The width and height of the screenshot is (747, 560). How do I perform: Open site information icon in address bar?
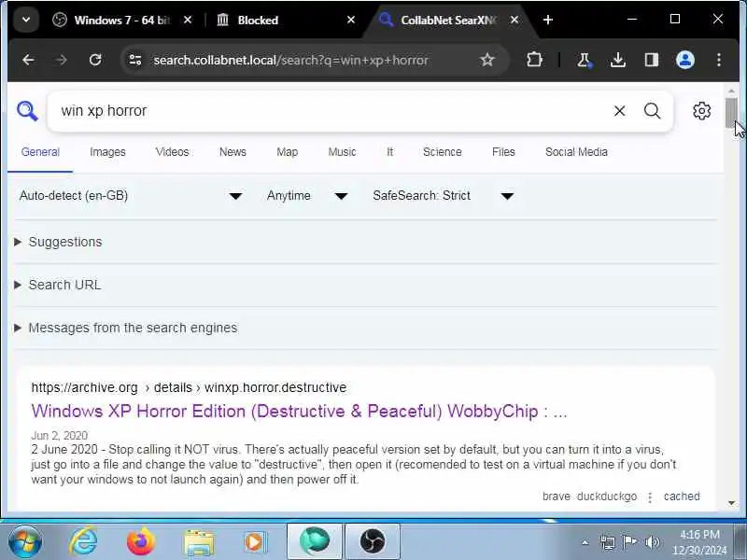click(135, 60)
